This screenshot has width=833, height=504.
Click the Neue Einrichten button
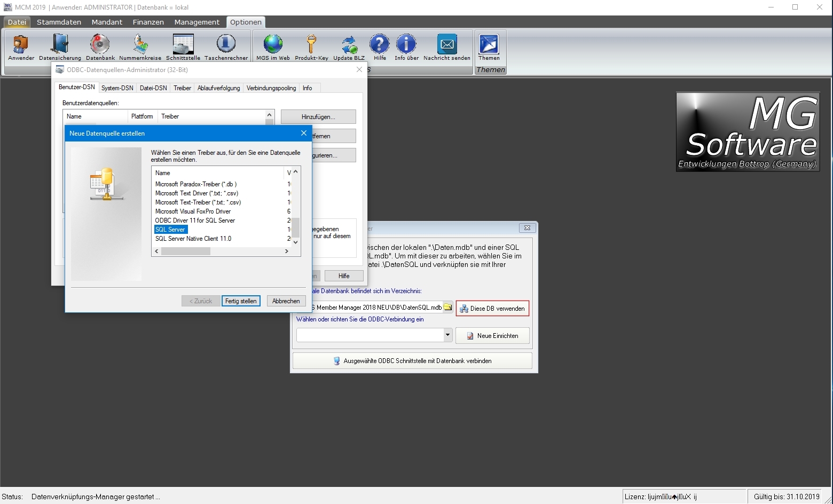492,336
